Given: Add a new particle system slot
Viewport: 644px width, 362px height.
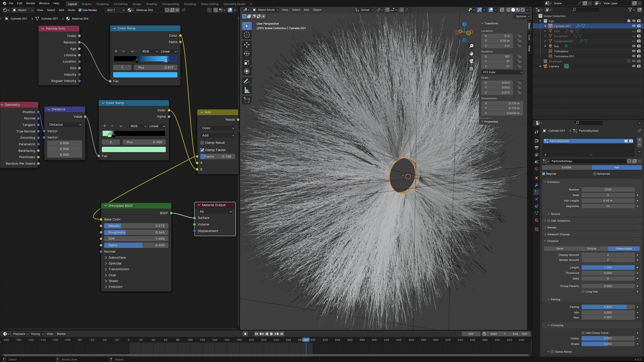Looking at the screenshot, I should point(639,140).
